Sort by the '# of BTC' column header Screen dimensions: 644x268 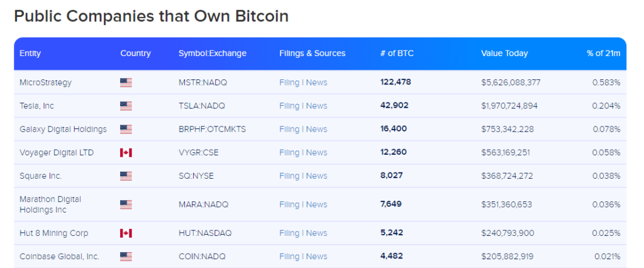397,53
